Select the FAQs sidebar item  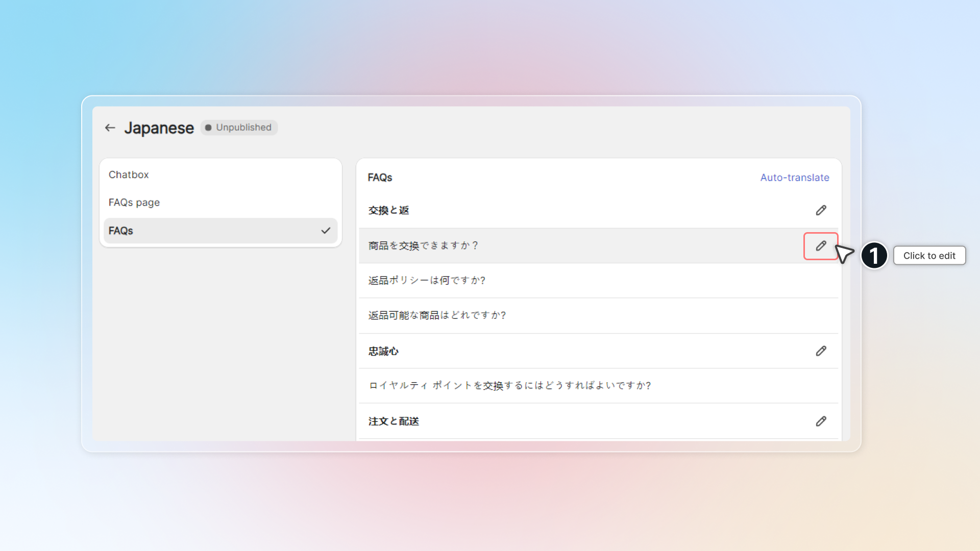click(x=121, y=231)
